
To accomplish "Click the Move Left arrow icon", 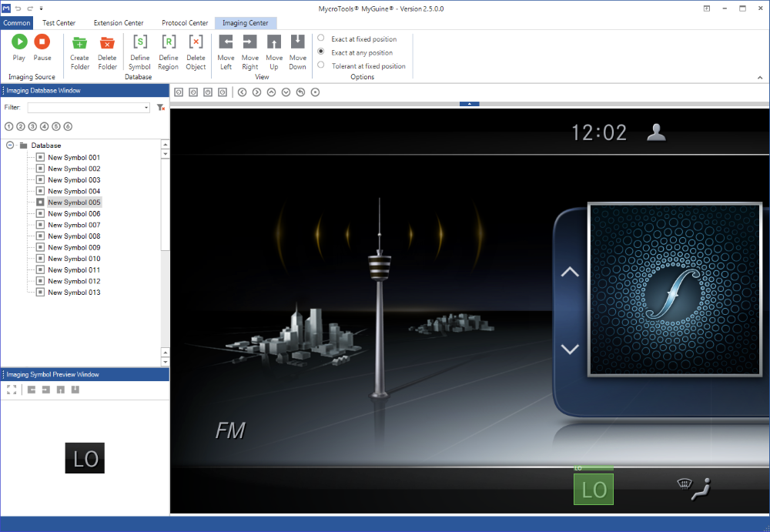I will point(226,43).
